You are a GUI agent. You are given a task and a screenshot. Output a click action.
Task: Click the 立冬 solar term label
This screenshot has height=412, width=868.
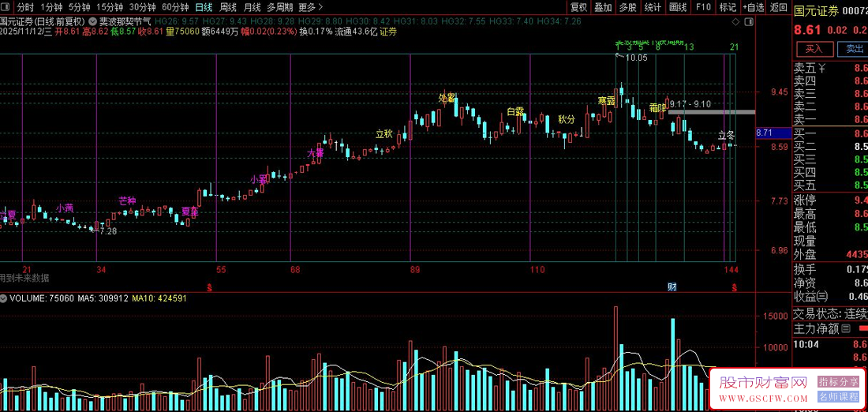[726, 135]
